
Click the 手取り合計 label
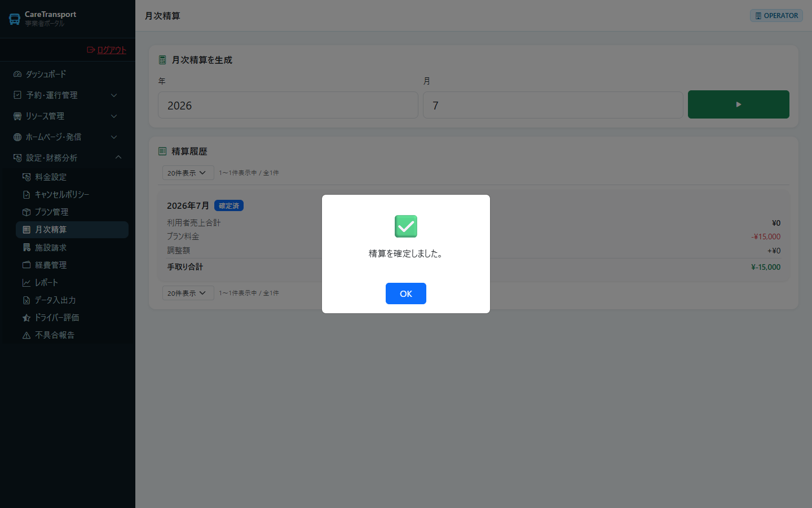[x=185, y=267]
